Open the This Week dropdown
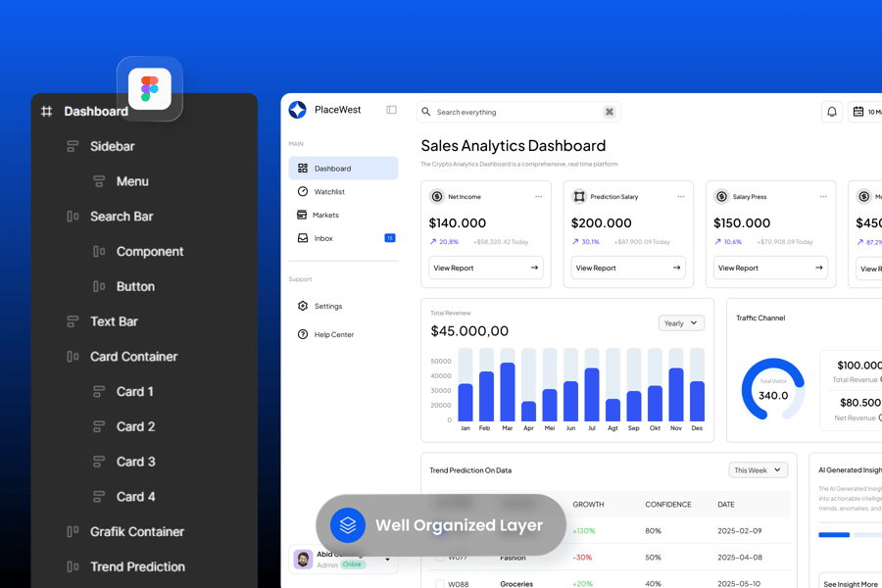Viewport: 882px width, 588px height. pos(758,470)
